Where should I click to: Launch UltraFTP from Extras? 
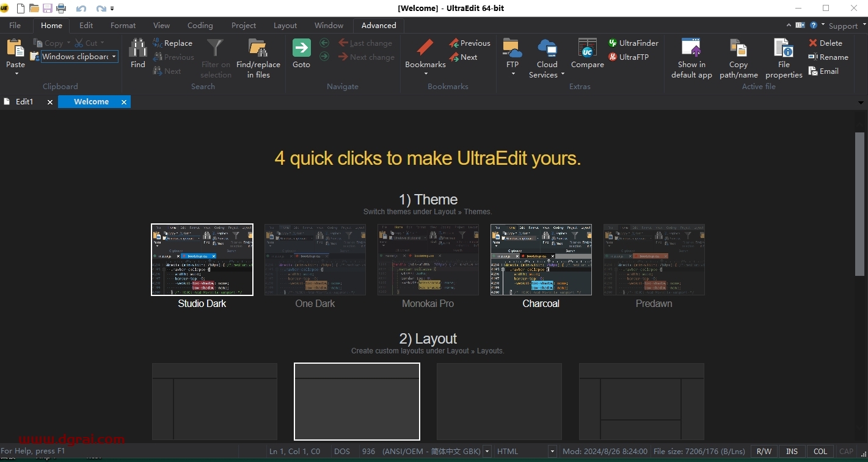click(629, 57)
